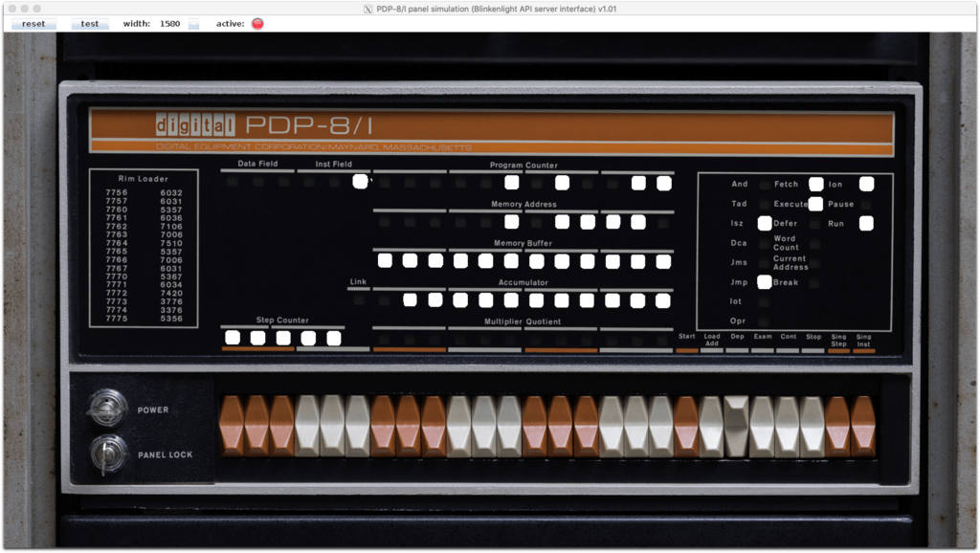Viewport: 980px width, 553px height.
Task: Turn the POWER key switch
Action: coord(107,408)
